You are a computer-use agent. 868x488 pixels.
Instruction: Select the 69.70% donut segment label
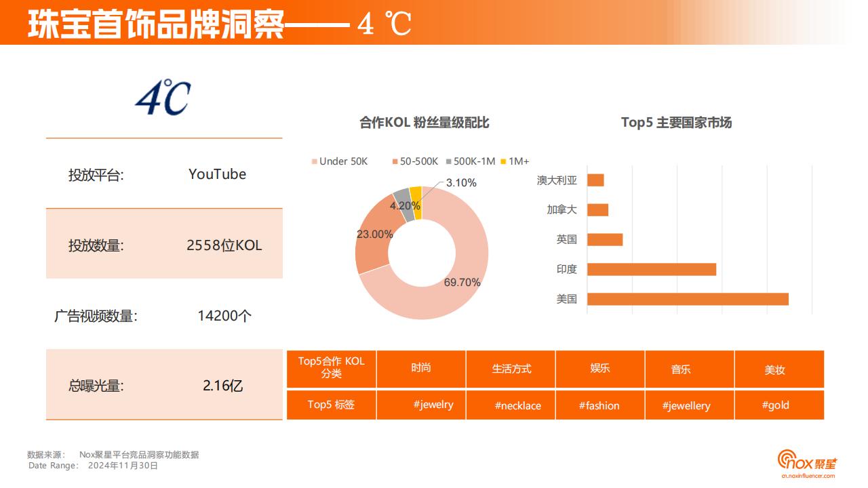tap(462, 282)
